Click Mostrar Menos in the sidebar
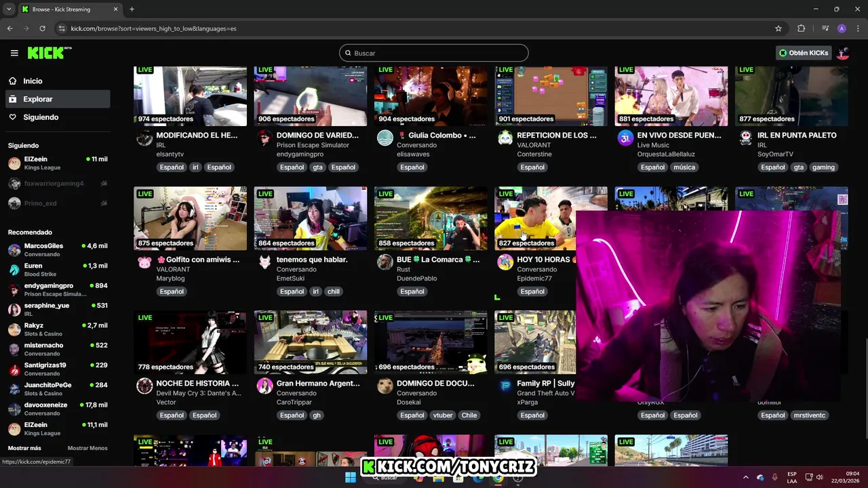The height and width of the screenshot is (488, 868). [87, 448]
